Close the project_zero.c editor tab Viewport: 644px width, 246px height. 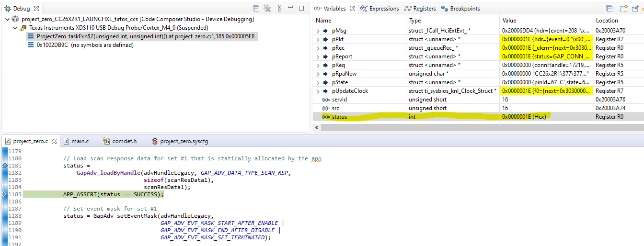54,142
